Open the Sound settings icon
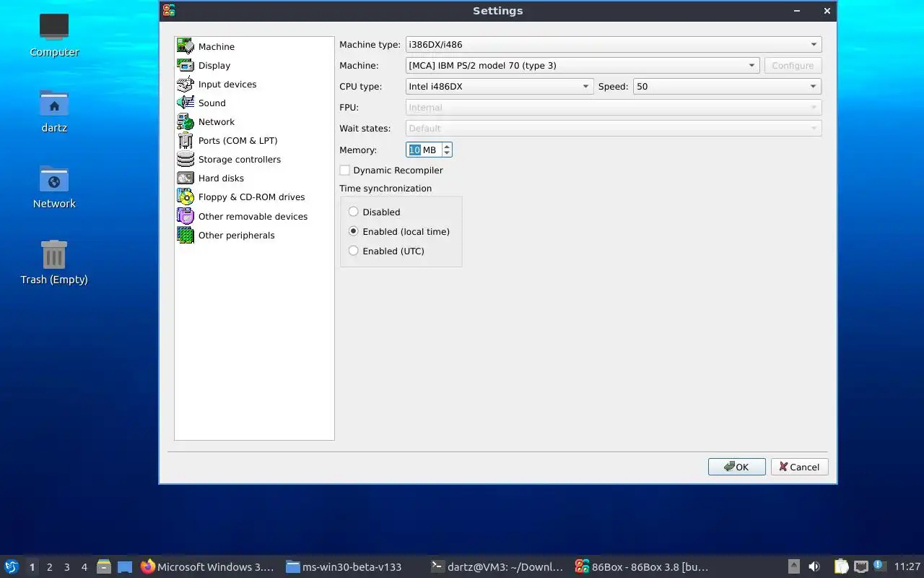This screenshot has width=924, height=578. pyautogui.click(x=186, y=103)
